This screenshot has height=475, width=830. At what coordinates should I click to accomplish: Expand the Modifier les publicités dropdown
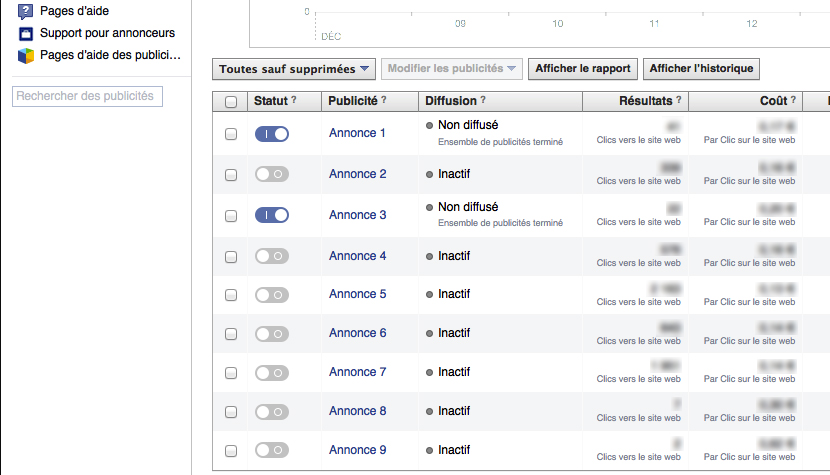pos(452,69)
